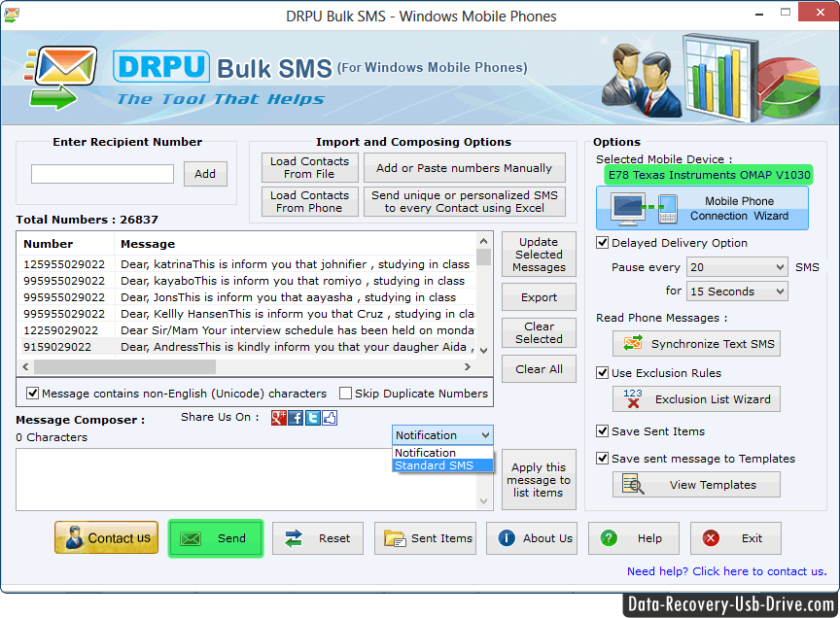Click the 123 exclusion list icon
Viewport: 840px width, 618px height.
tap(633, 399)
